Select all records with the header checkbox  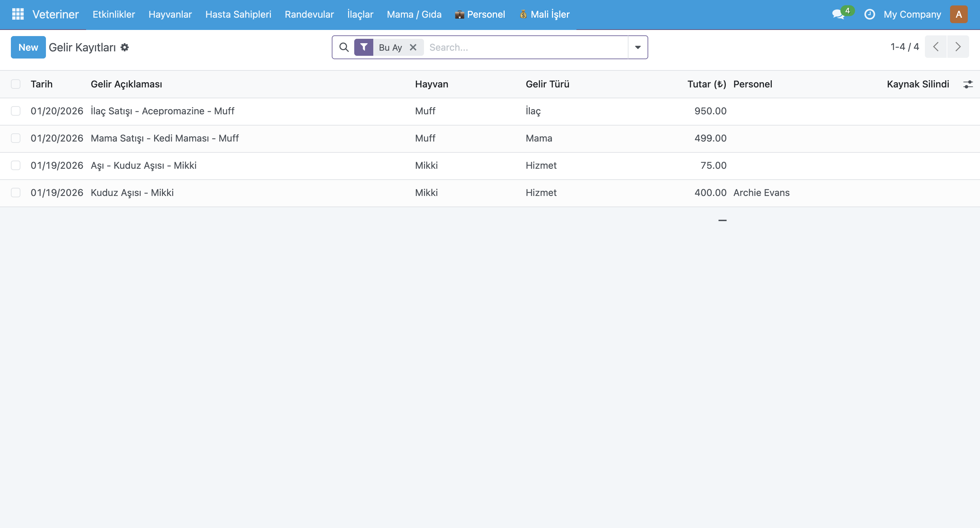pyautogui.click(x=16, y=84)
